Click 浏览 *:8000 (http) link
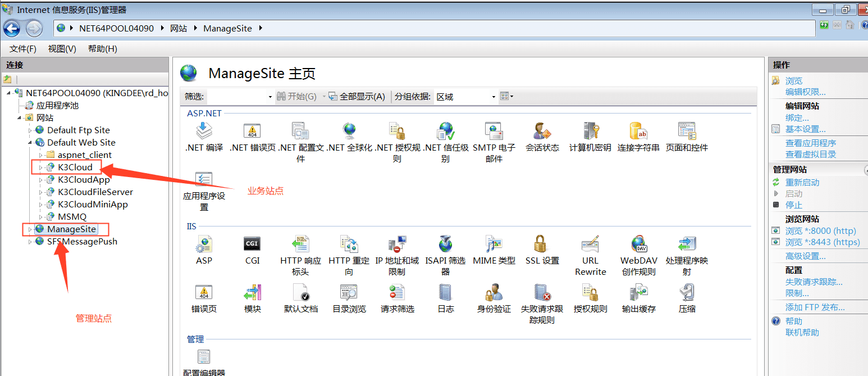Screen dimensions: 868x376 click(820, 231)
